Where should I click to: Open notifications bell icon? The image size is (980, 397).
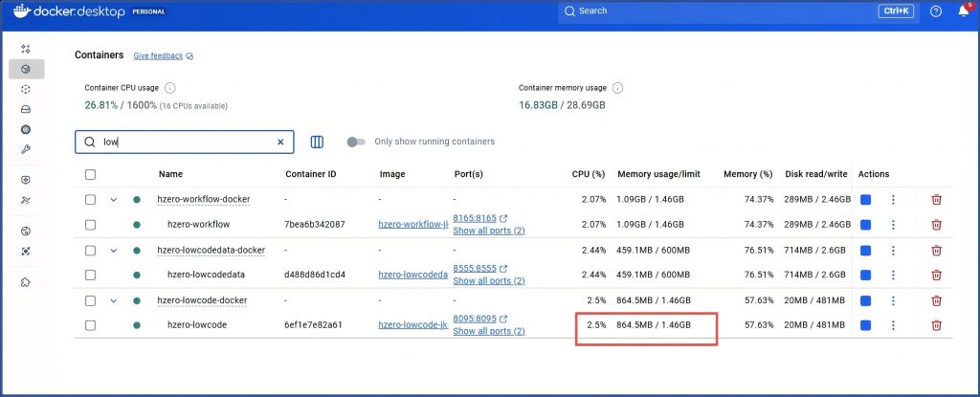point(963,11)
